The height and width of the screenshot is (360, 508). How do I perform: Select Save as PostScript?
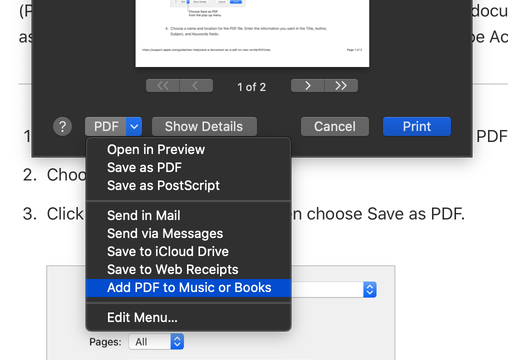pyautogui.click(x=189, y=186)
